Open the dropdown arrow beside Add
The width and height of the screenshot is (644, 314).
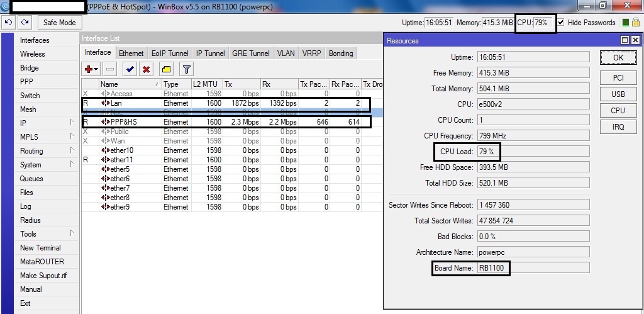click(x=96, y=69)
